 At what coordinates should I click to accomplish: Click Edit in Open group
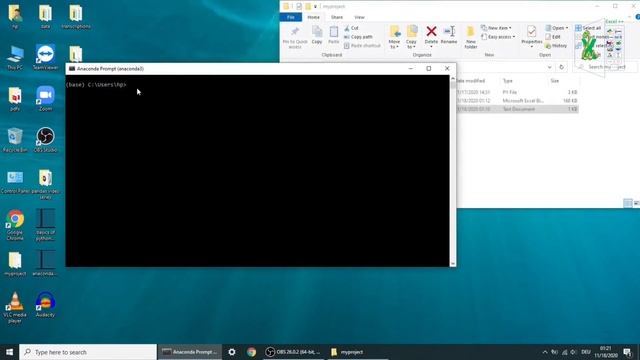click(553, 37)
